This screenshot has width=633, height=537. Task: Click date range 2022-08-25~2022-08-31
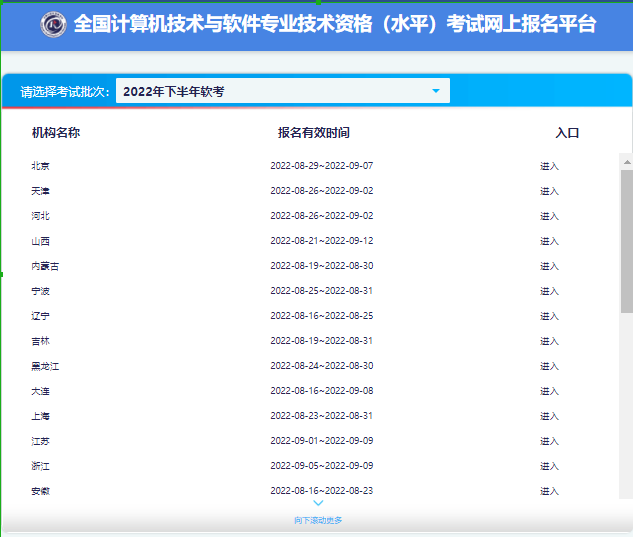[x=322, y=291]
